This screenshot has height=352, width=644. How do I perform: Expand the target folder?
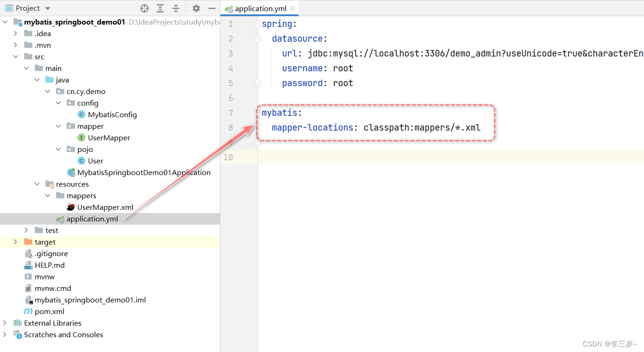click(x=16, y=242)
